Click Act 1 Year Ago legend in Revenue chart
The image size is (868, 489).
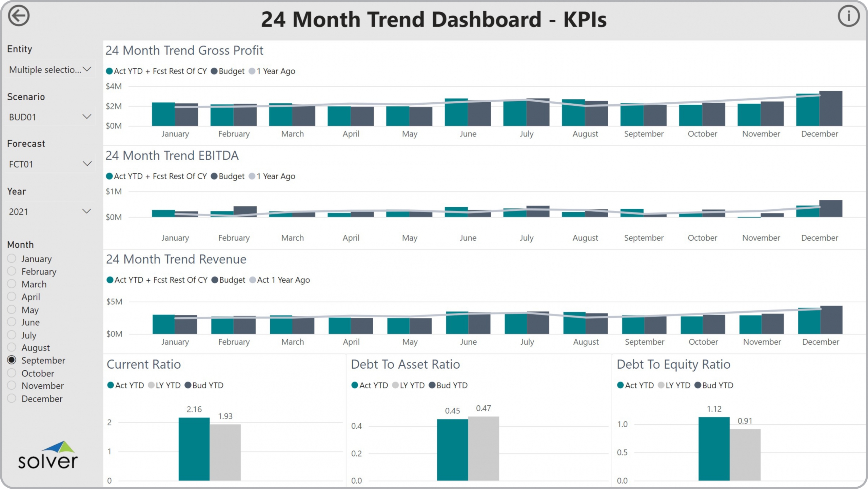[283, 280]
